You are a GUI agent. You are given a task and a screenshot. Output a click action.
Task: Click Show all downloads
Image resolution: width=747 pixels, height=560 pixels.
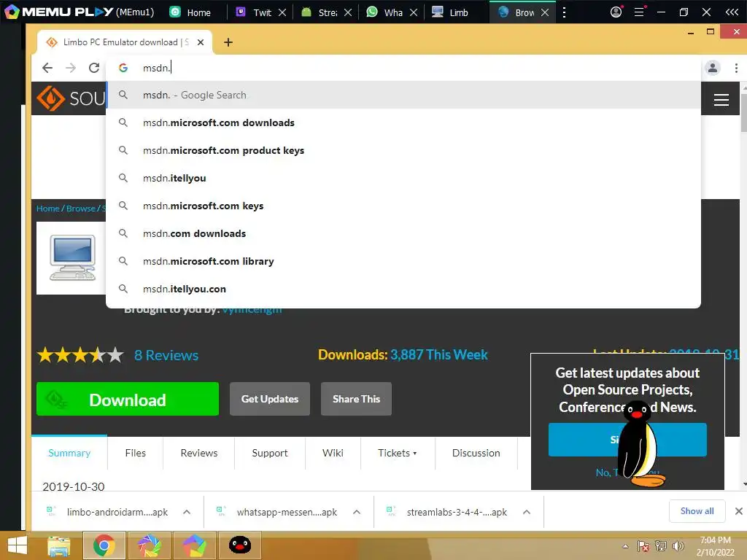point(697,511)
